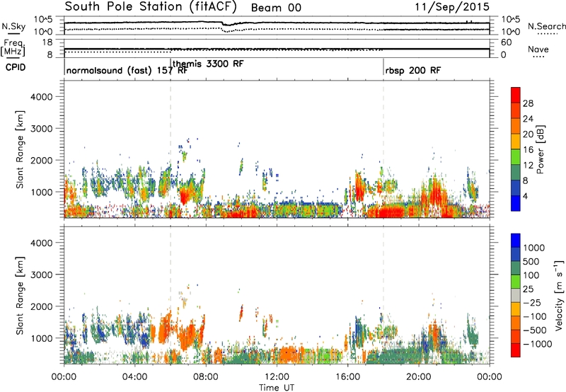The image size is (566, 392).
Task: Click the 'Velocity [m s⁻¹]' color bar label
Action: (x=559, y=295)
